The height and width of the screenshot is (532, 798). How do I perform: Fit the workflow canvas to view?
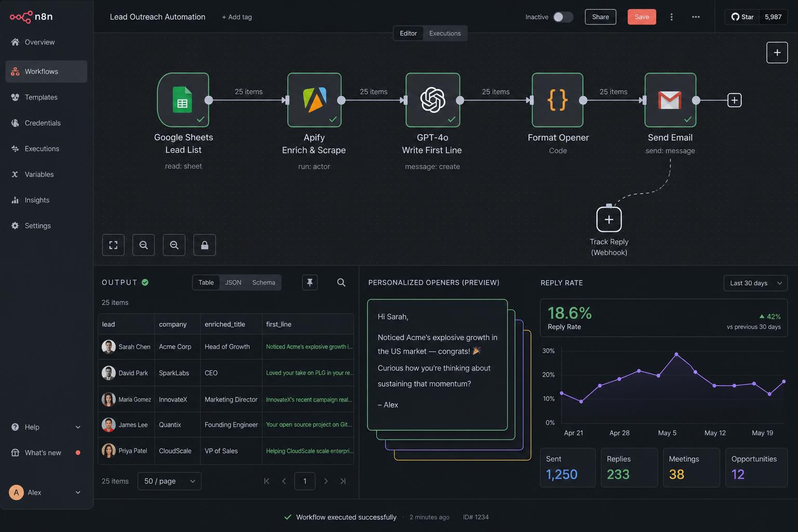[113, 245]
